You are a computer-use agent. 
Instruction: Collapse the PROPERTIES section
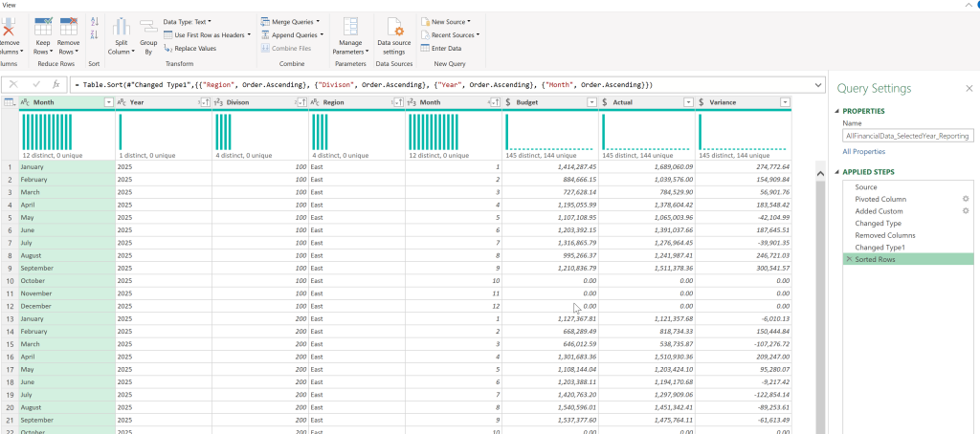836,111
